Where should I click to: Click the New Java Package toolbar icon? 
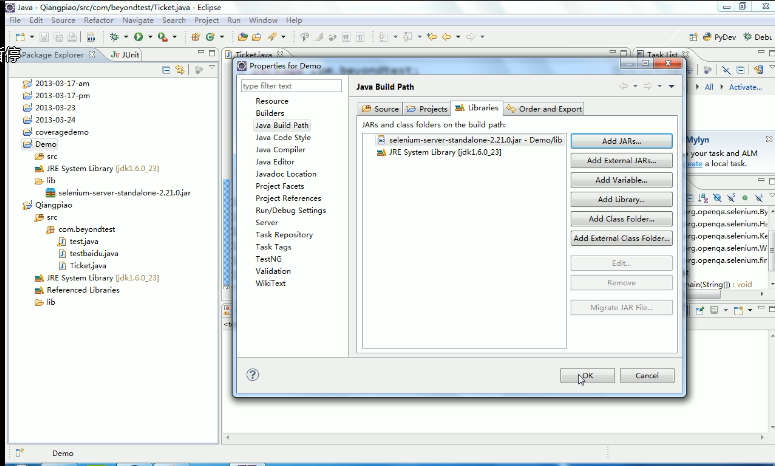pos(196,37)
